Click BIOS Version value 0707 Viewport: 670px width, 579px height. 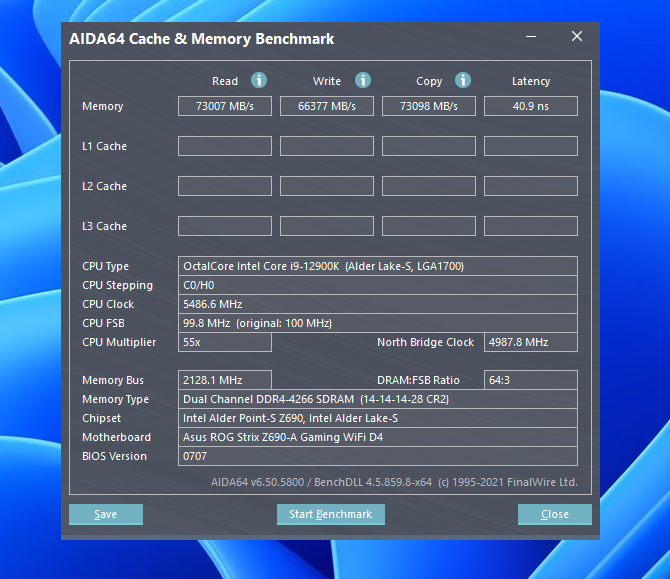pyautogui.click(x=378, y=456)
